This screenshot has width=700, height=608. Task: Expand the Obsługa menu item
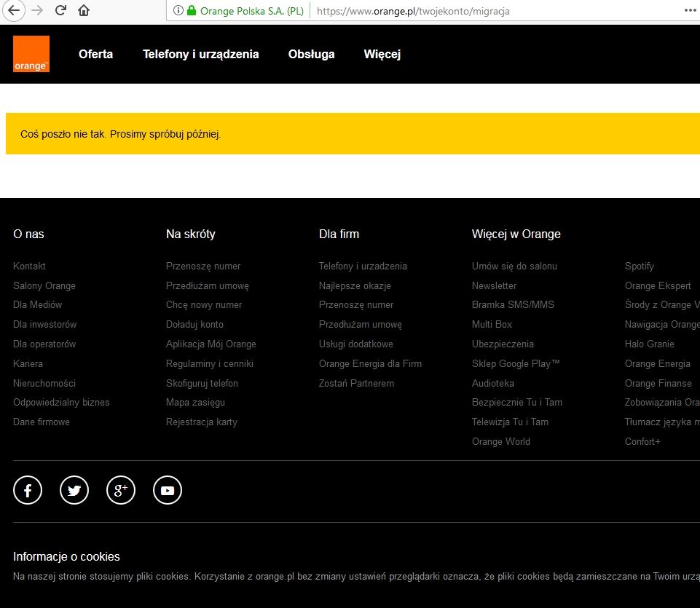[x=311, y=54]
